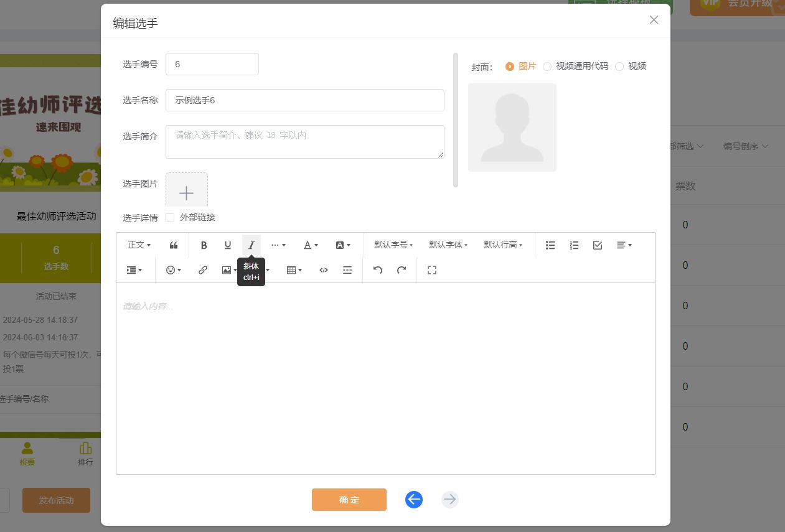Check the 外部链接 checkbox
Screen dimensions: 785x532
[x=170, y=218]
